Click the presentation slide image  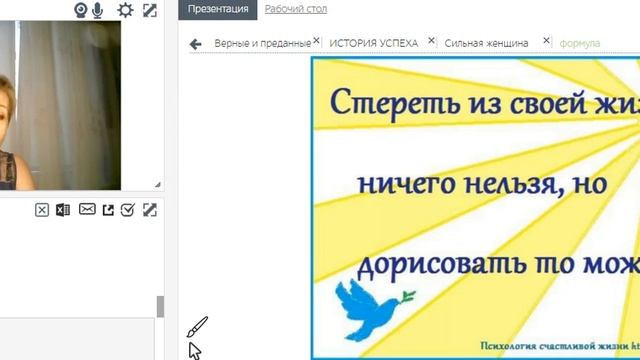tap(476, 208)
